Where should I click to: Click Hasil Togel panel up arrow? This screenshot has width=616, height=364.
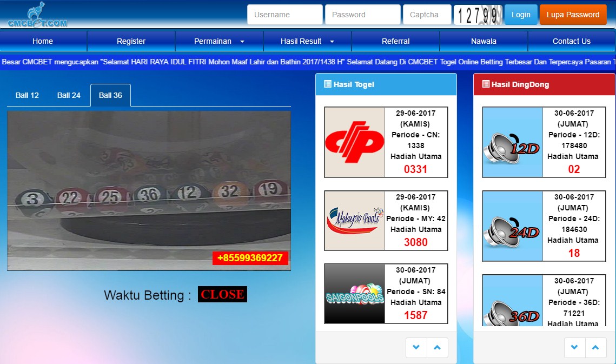[437, 347]
